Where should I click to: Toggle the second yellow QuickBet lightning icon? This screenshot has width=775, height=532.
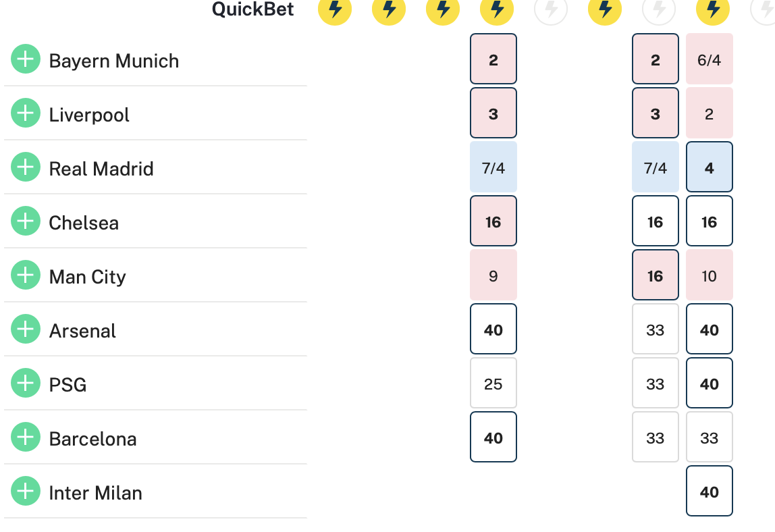pos(388,8)
